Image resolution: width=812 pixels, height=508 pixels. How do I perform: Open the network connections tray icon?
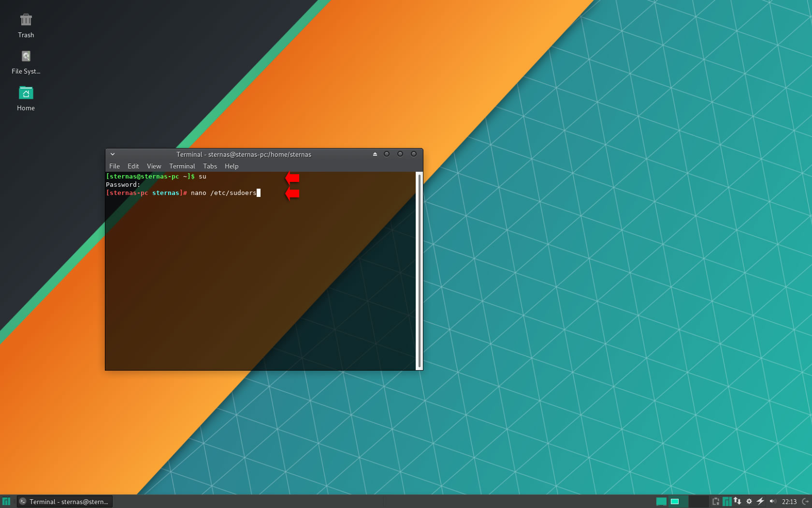738,501
